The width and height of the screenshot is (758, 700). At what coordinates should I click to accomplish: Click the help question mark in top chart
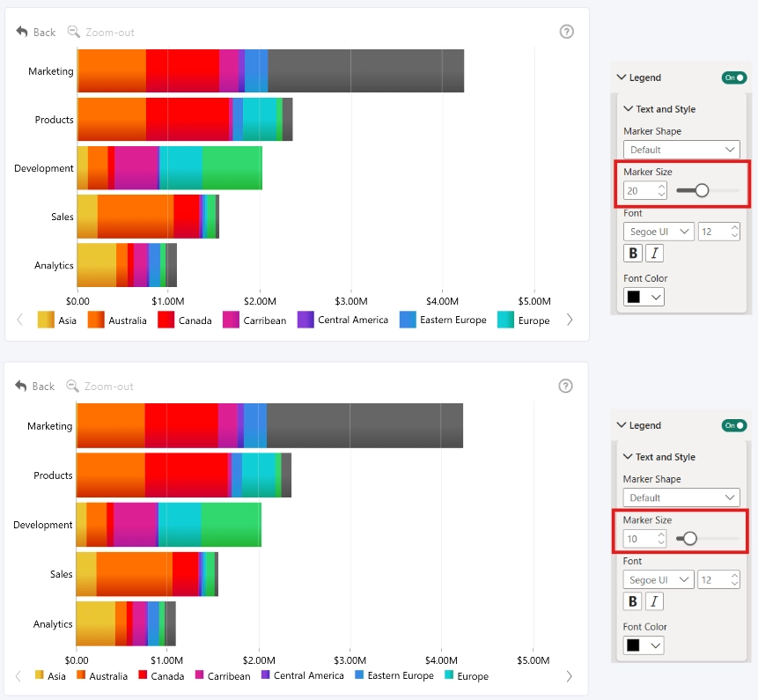point(567,32)
